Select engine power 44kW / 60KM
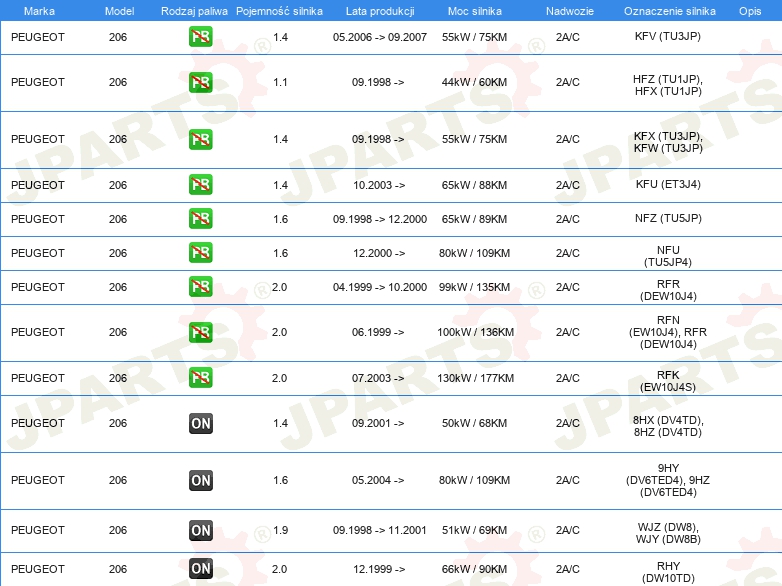The width and height of the screenshot is (782, 586). point(474,82)
